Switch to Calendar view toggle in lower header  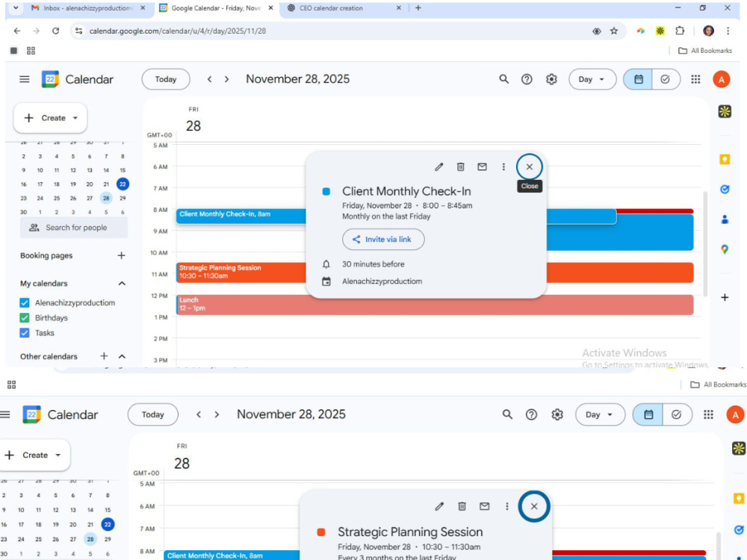648,414
